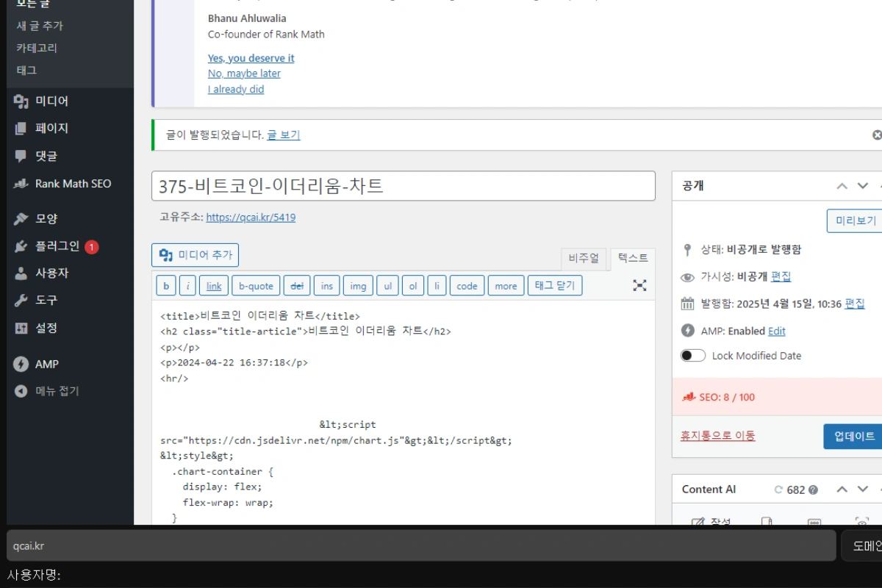
Task: Insert a code tag via the code button
Action: click(467, 285)
